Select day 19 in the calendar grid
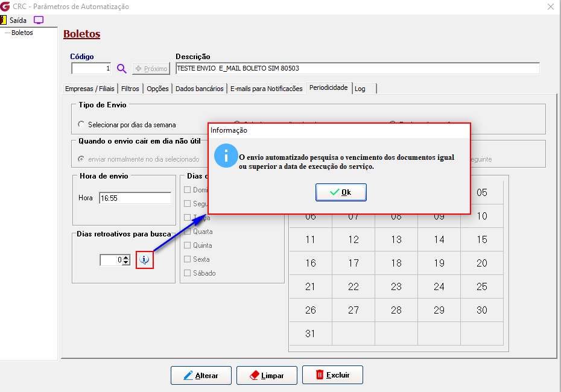561x392 pixels. tap(439, 263)
